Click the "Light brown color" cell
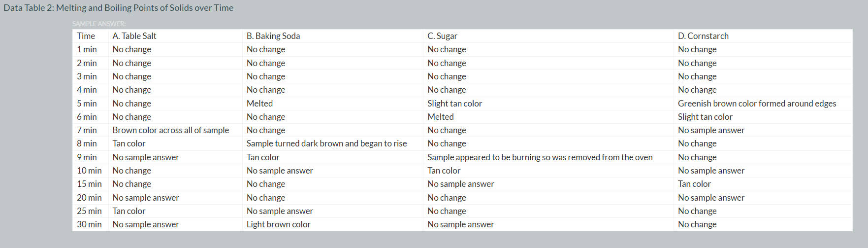868x248 pixels. [279, 224]
